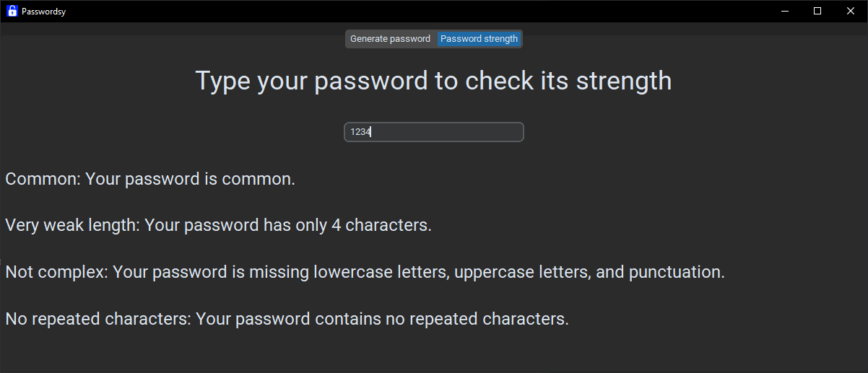This screenshot has height=373, width=868.
Task: Click the "contains no repeated characters" message
Action: pos(383,318)
